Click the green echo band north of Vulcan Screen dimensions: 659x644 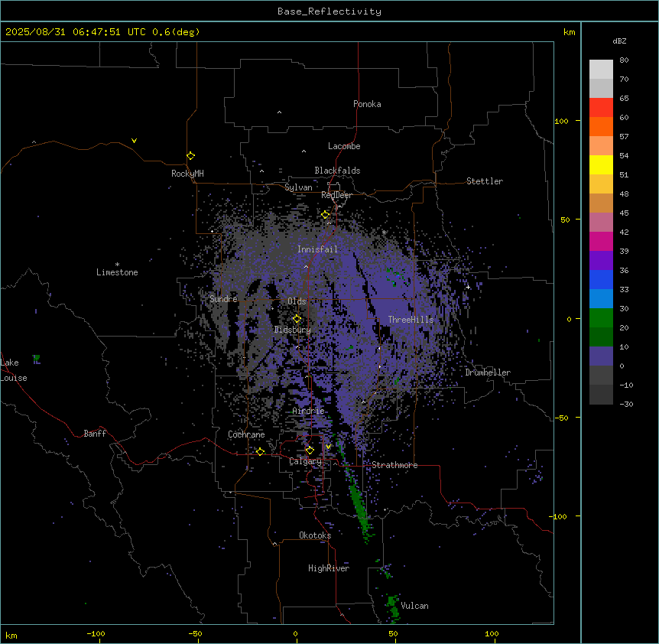pyautogui.click(x=359, y=502)
